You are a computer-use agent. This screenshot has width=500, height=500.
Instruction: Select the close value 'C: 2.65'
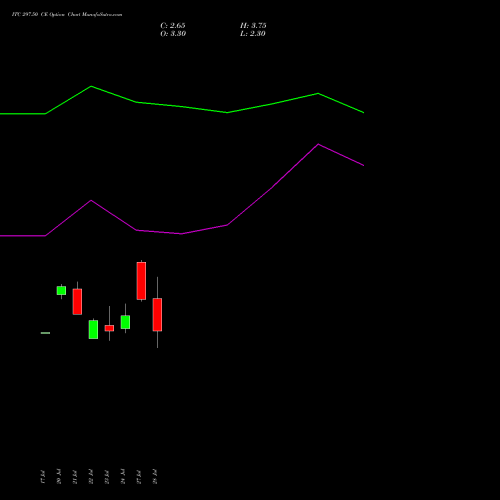(173, 26)
